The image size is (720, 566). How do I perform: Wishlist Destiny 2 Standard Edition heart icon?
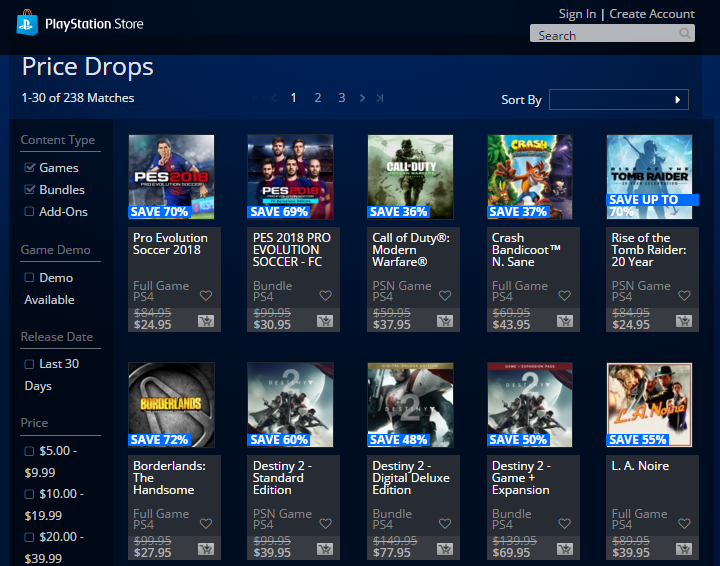click(x=326, y=523)
